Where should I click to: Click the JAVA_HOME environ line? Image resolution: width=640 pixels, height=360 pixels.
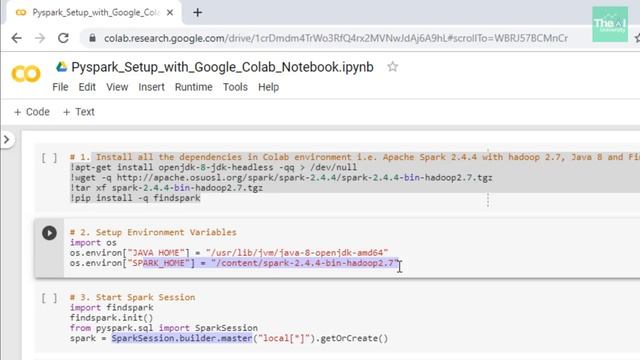(x=229, y=253)
